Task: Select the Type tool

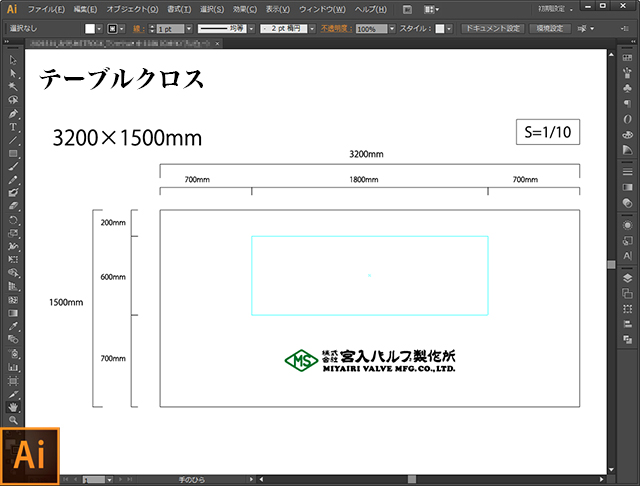Action: click(13, 127)
